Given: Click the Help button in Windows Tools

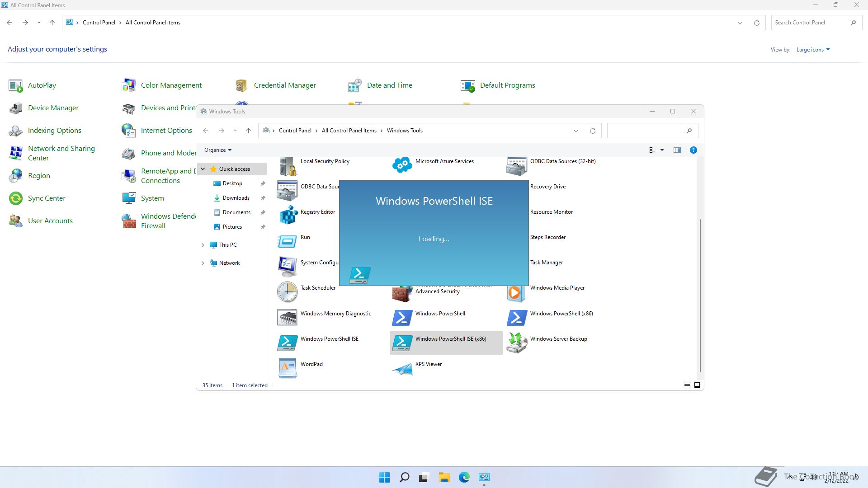Looking at the screenshot, I should coord(693,150).
